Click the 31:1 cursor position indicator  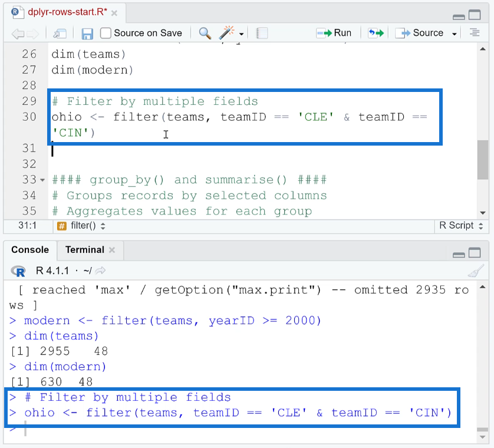(27, 226)
